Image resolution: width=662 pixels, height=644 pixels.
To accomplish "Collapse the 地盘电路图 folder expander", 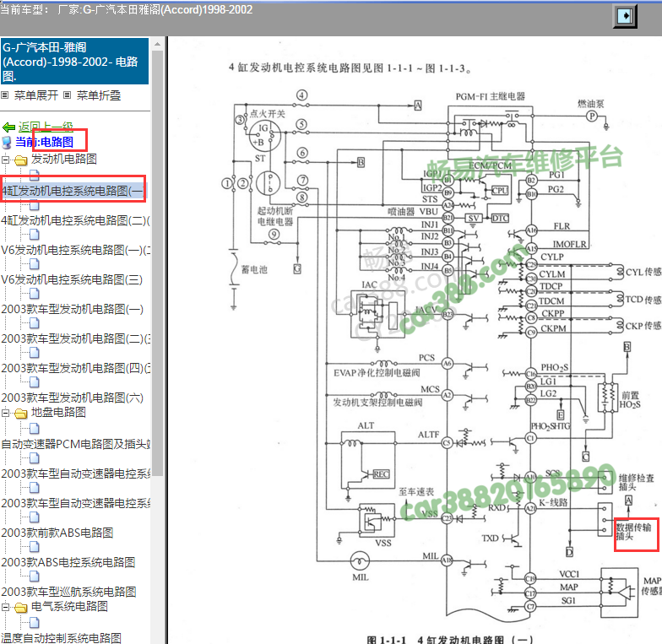I will point(5,413).
